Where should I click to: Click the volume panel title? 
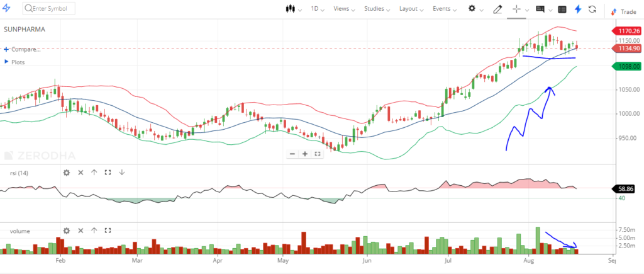20,231
